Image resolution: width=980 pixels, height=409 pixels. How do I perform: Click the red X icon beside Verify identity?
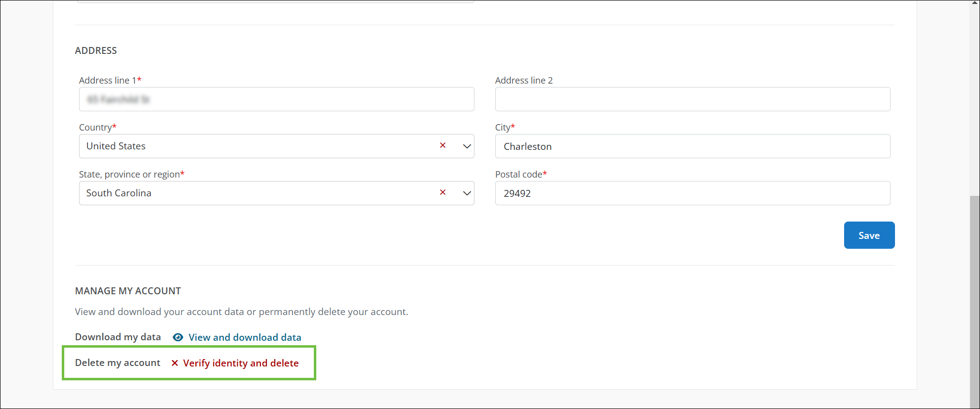coord(174,363)
